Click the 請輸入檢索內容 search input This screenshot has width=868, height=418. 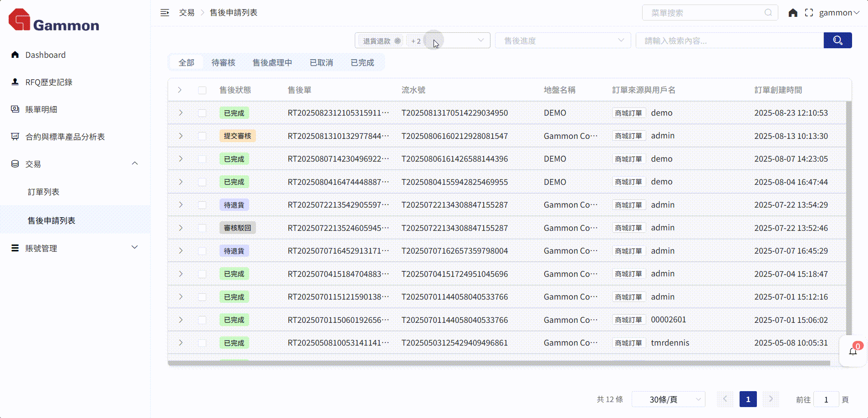pos(729,41)
